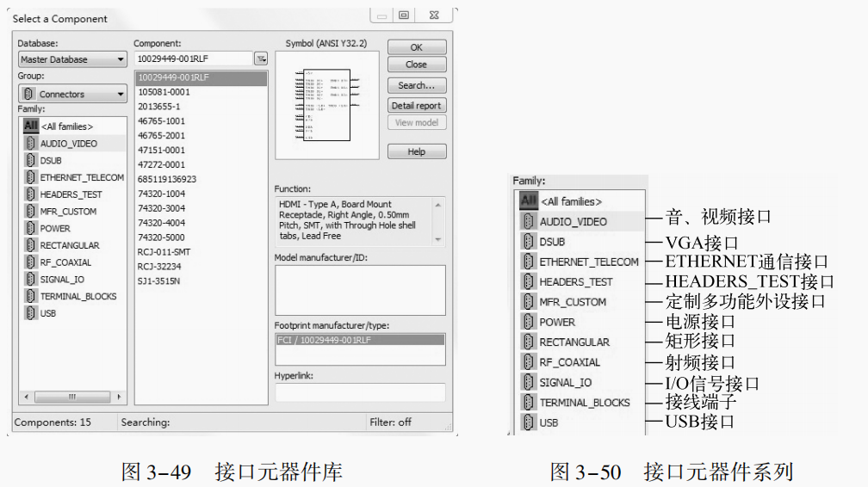Click RECTANGULAR icon in enlarged Family panel
The image size is (868, 487).
528,342
